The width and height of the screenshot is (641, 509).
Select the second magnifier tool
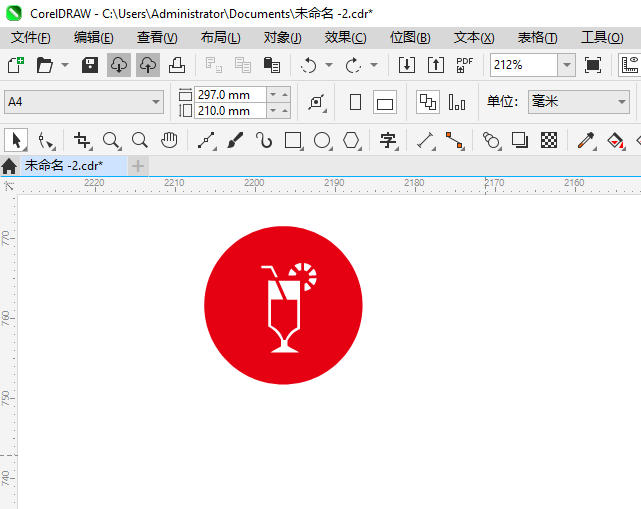pos(140,141)
